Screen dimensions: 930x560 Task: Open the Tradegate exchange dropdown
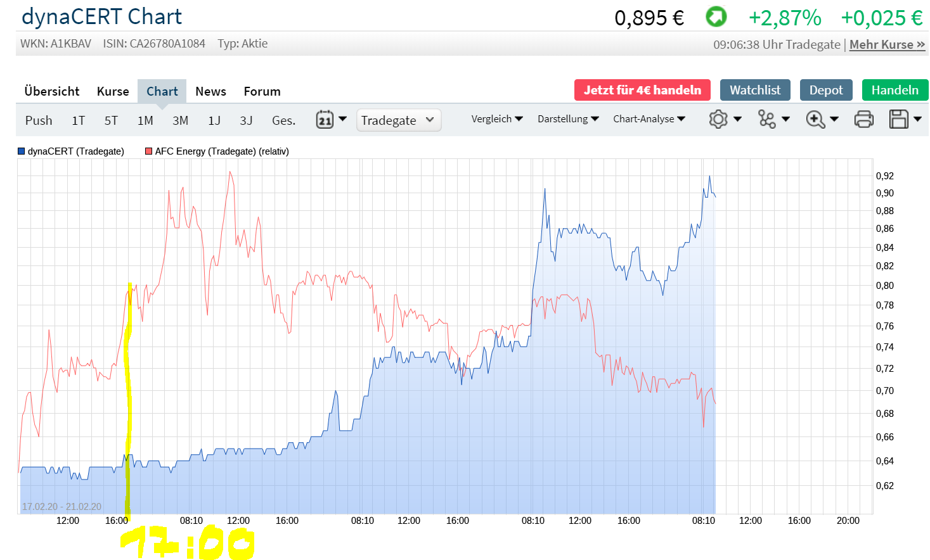(398, 120)
